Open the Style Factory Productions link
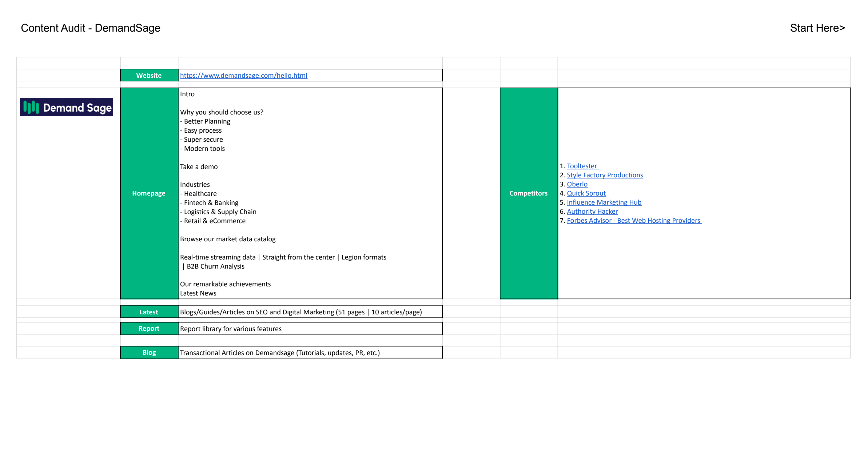The height and width of the screenshot is (471, 868). [605, 175]
